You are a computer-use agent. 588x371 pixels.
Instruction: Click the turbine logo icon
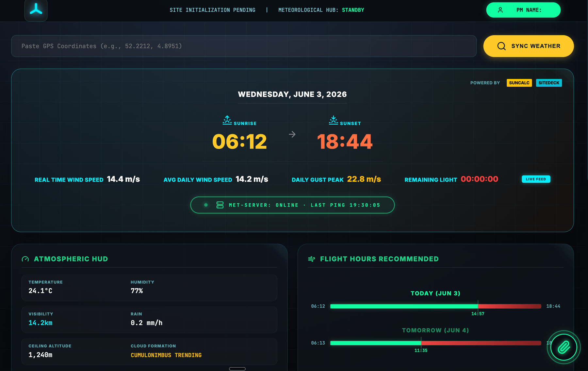tap(36, 9)
